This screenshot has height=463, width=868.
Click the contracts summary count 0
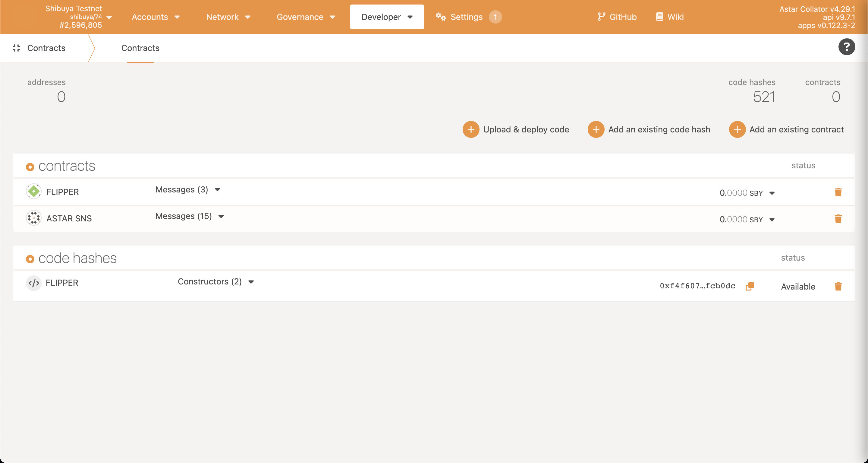point(836,97)
